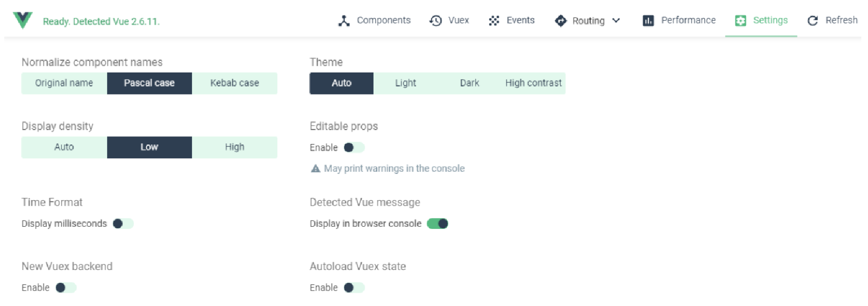868x306 pixels.
Task: Set display density to High
Action: [x=235, y=147]
